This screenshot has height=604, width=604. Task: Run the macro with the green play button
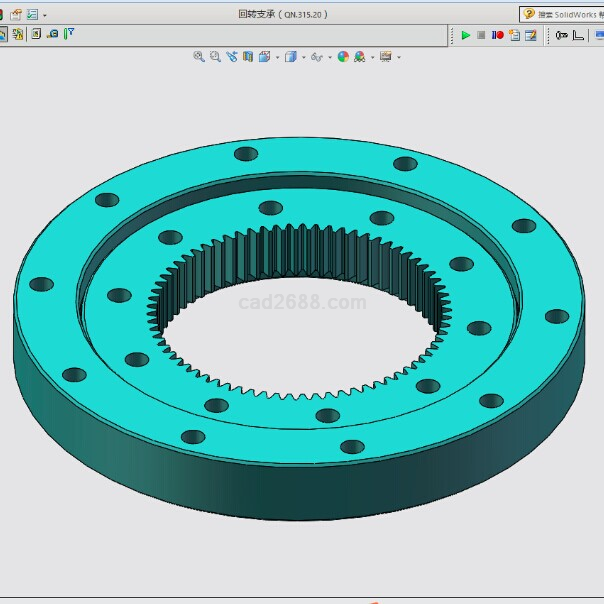coord(465,35)
